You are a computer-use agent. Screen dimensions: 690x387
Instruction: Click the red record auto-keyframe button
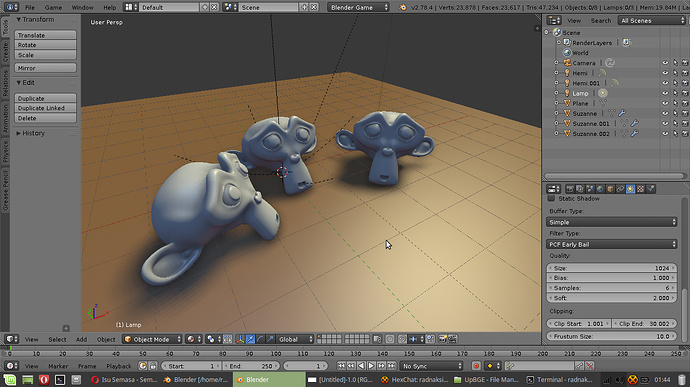(x=476, y=366)
